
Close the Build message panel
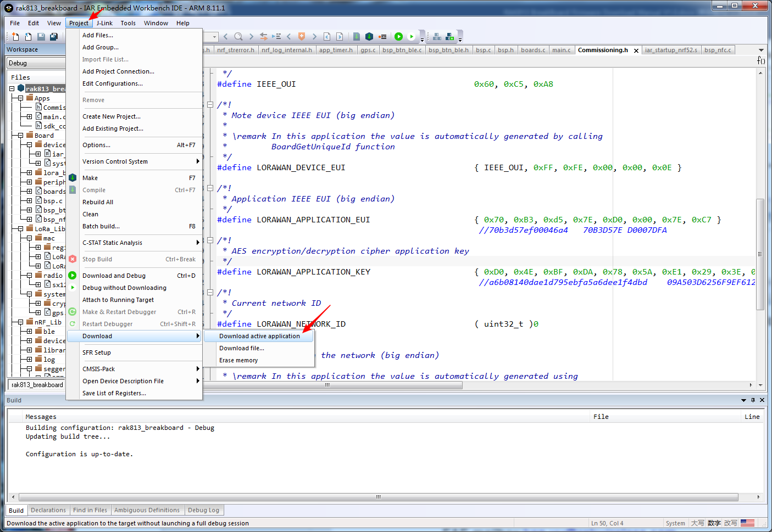[762, 400]
